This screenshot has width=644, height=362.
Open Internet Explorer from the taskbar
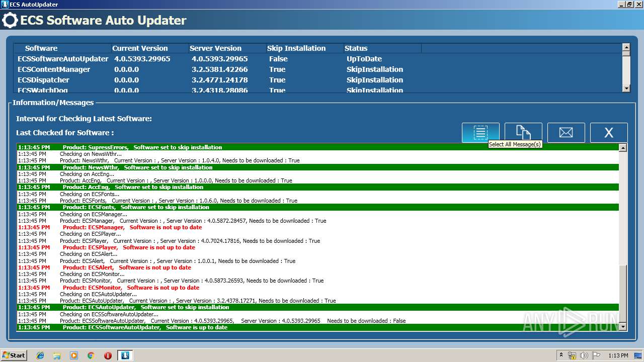coord(40,355)
